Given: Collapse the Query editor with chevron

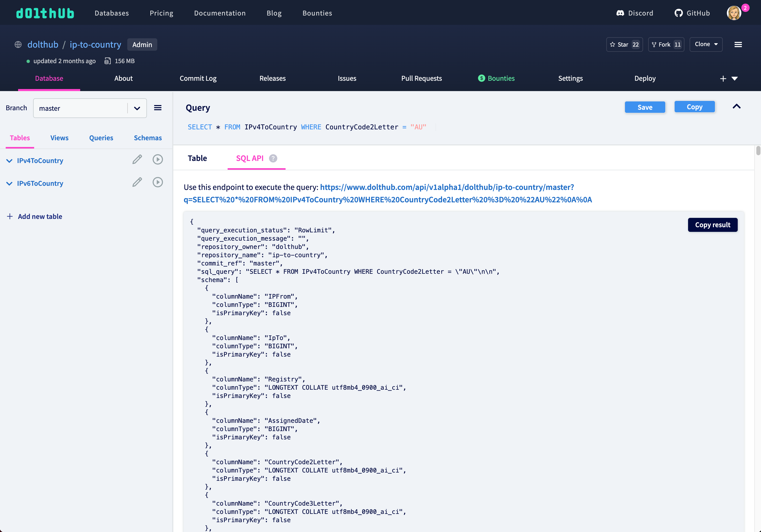Looking at the screenshot, I should tap(736, 107).
